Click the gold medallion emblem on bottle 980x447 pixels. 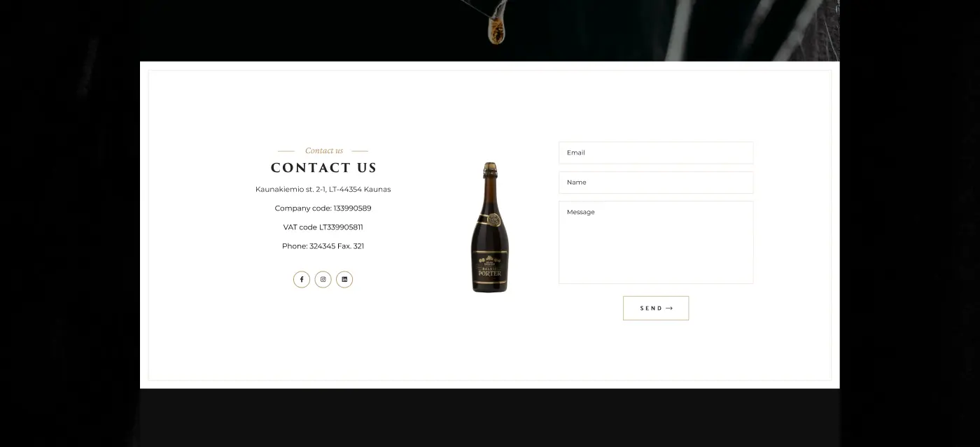[493, 220]
